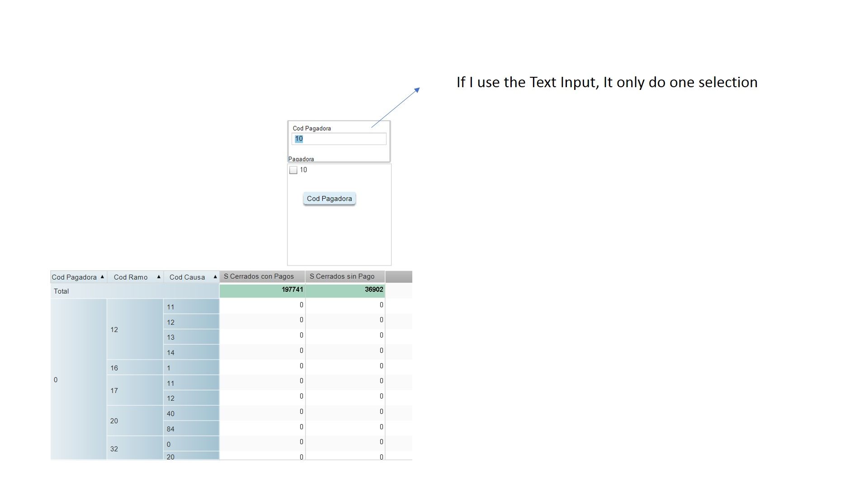Viewport: 868px width, 488px height.
Task: Select Cod Ramo row header 16
Action: pos(114,367)
